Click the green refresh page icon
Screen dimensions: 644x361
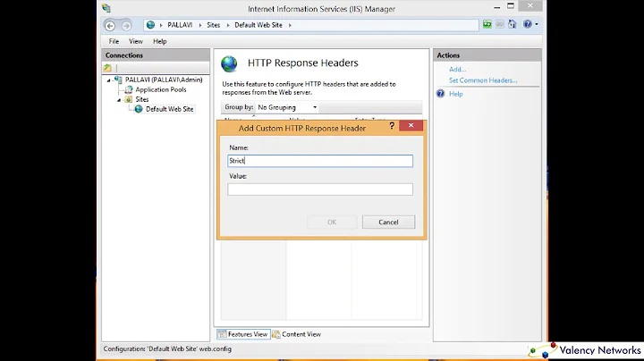click(x=487, y=24)
